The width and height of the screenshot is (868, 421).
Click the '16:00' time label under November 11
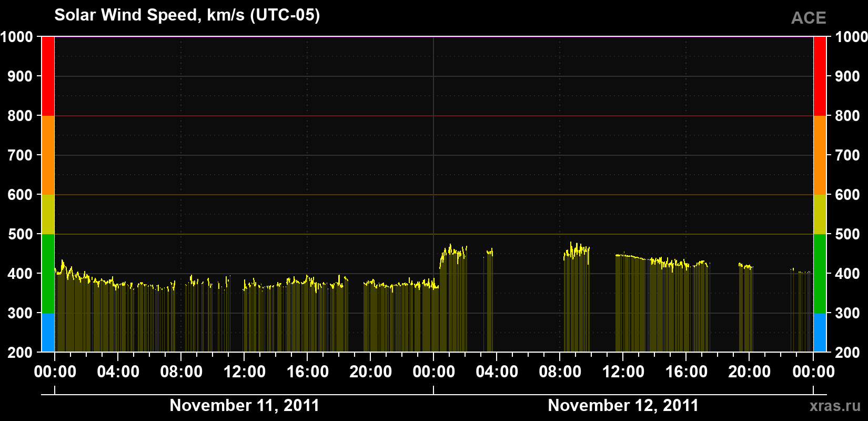[x=308, y=372]
